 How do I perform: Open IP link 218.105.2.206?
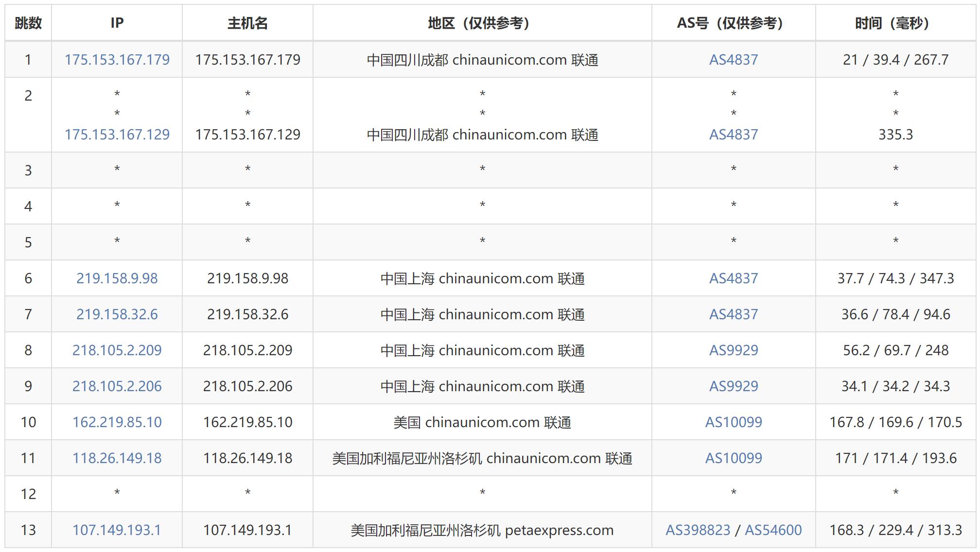point(117,386)
